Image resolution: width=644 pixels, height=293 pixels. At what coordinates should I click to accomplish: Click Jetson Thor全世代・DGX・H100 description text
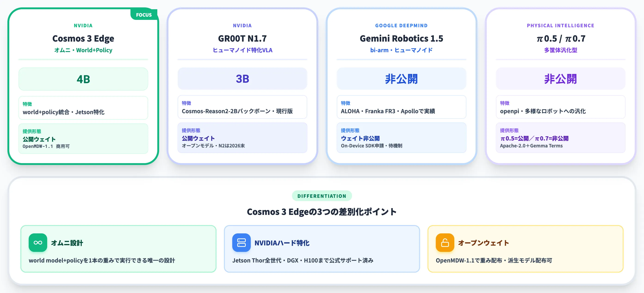coord(303,260)
